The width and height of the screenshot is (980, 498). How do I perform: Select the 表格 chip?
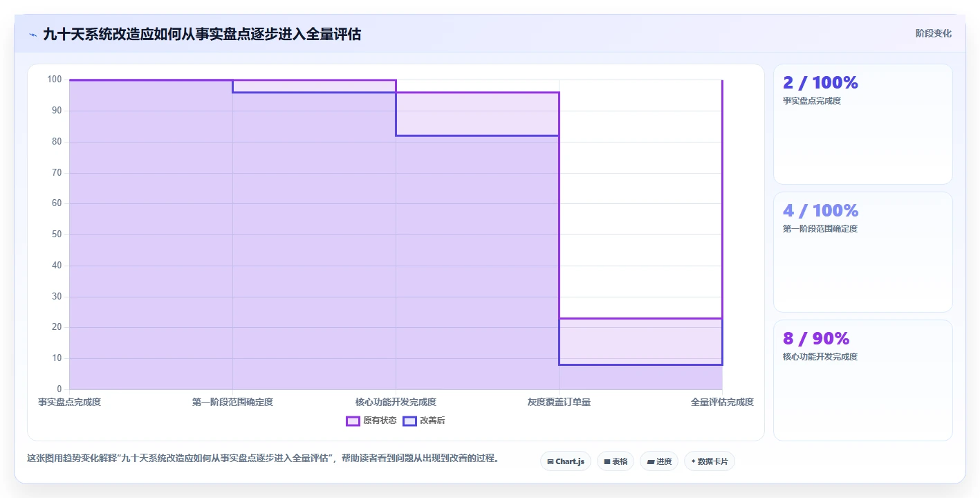point(616,461)
